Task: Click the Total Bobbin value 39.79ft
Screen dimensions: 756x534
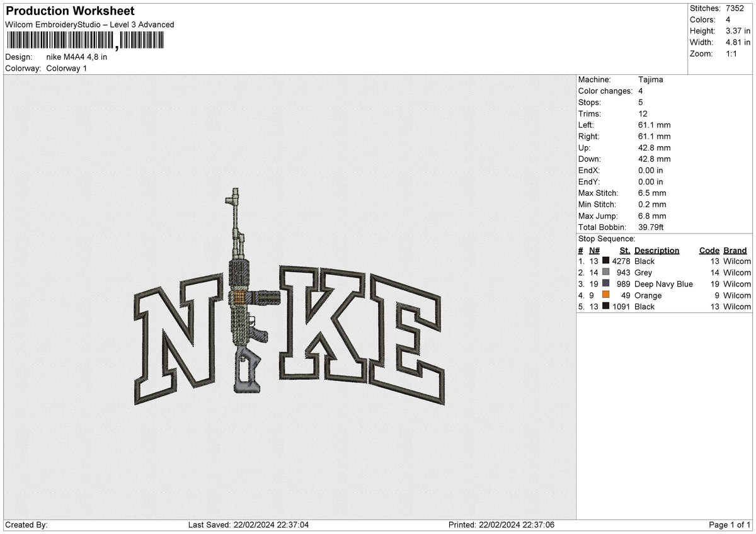Action: coord(651,227)
